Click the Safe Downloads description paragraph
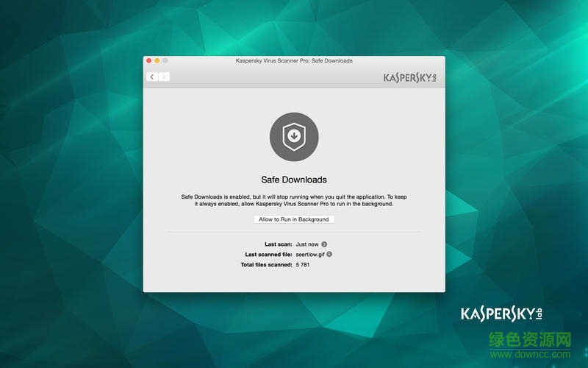The width and height of the screenshot is (588, 368). [x=294, y=200]
